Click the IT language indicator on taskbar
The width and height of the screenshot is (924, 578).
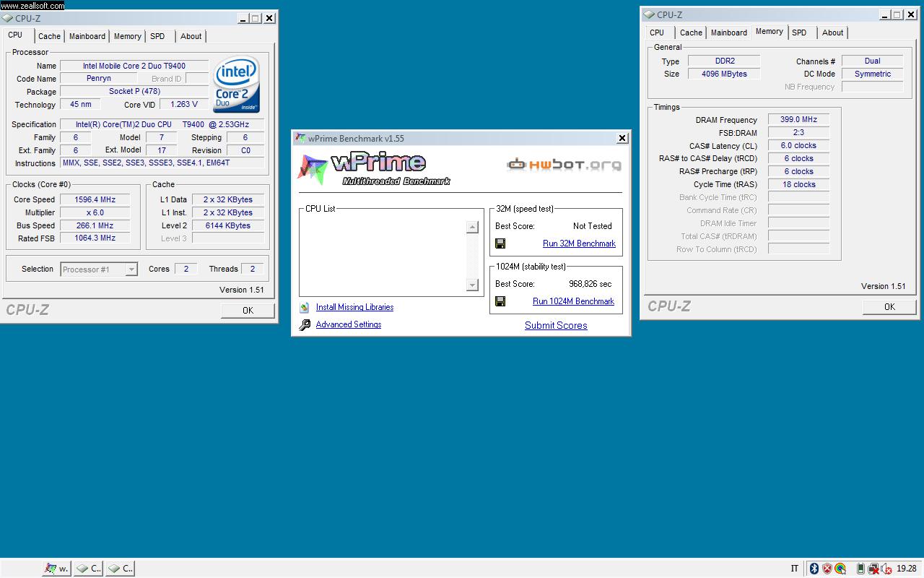(795, 569)
